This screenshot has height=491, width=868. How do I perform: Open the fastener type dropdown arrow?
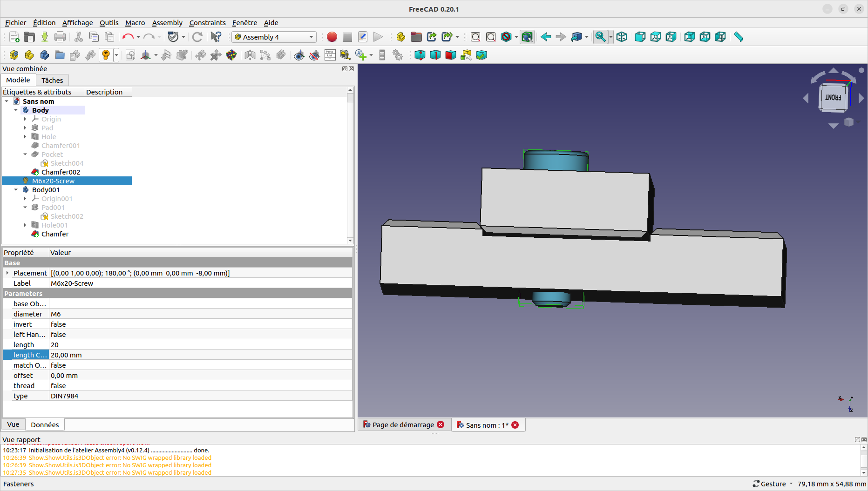point(116,55)
